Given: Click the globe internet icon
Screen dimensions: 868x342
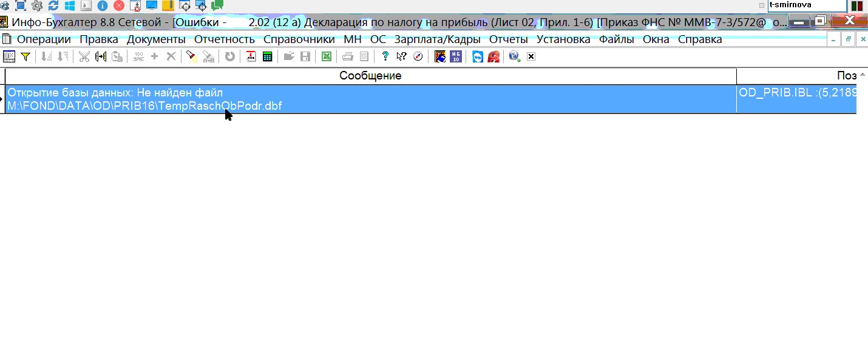Looking at the screenshot, I should click(x=515, y=57).
